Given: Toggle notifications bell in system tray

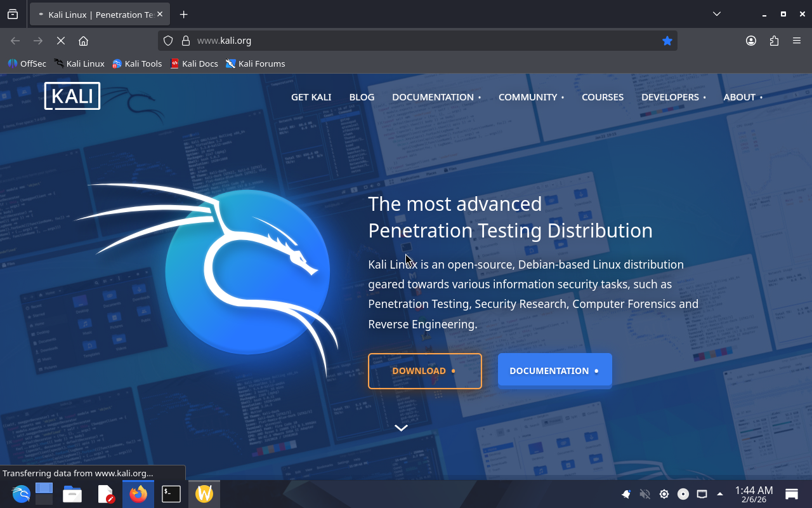Looking at the screenshot, I should (x=626, y=494).
